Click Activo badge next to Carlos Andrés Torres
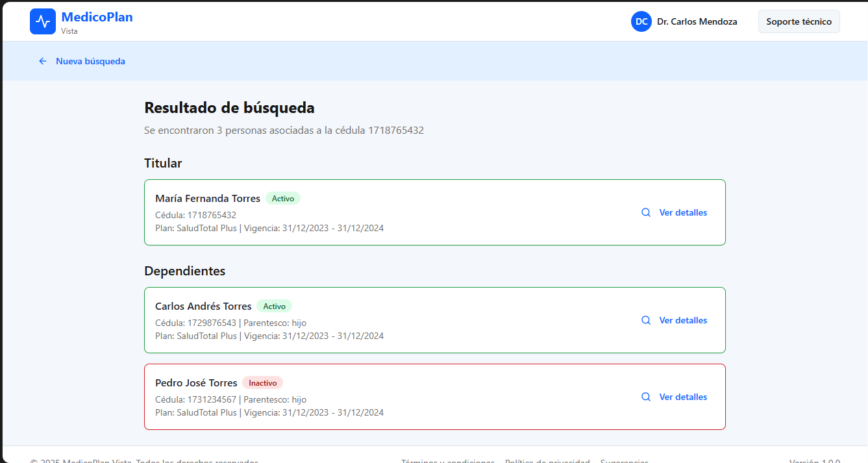Viewport: 868px width, 463px height. click(x=275, y=307)
